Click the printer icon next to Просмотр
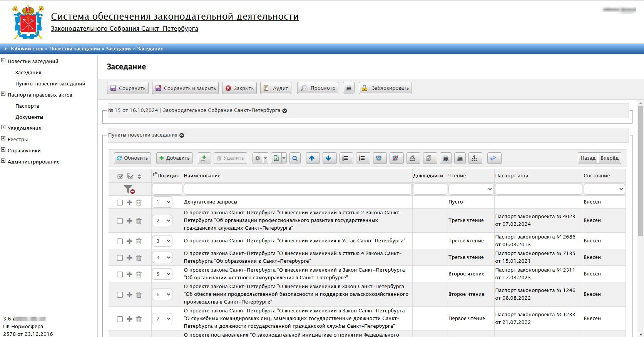This screenshot has height=337, width=644. point(349,88)
